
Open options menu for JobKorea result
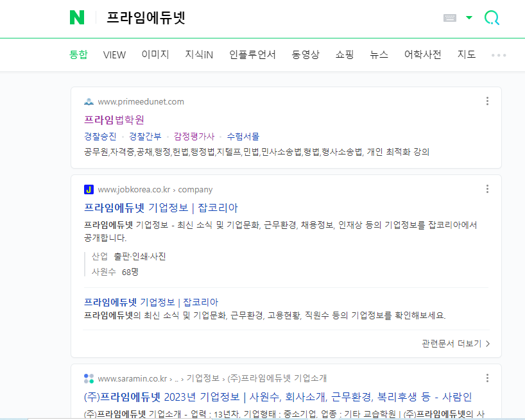click(x=487, y=189)
